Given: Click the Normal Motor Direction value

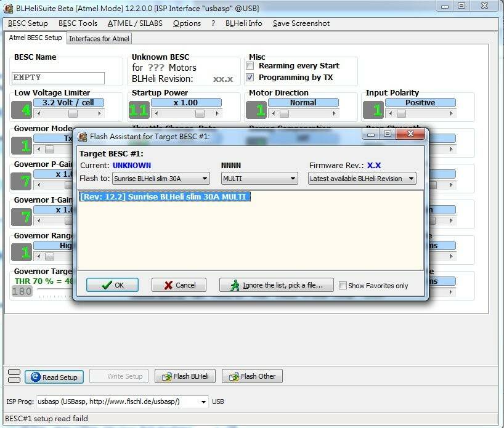Looking at the screenshot, I should pyautogui.click(x=303, y=102).
